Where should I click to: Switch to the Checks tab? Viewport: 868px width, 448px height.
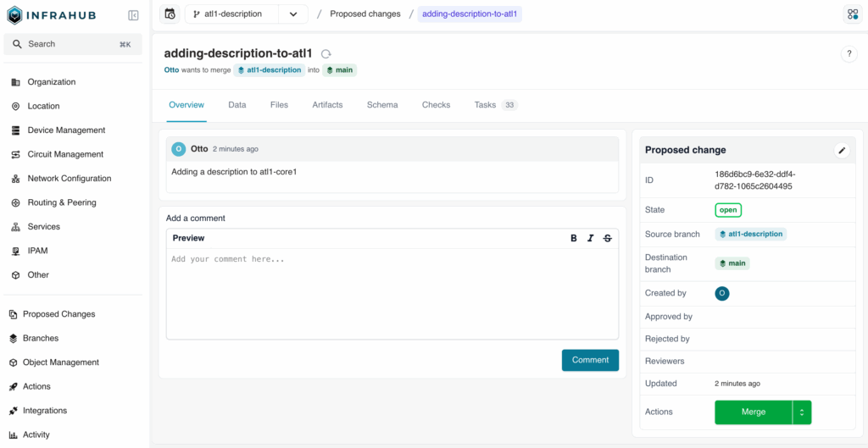[x=437, y=105]
